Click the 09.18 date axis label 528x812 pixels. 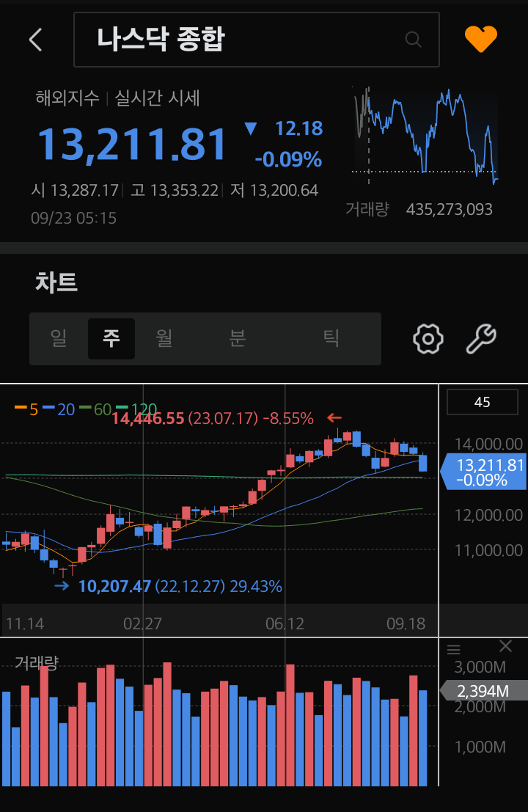click(406, 624)
